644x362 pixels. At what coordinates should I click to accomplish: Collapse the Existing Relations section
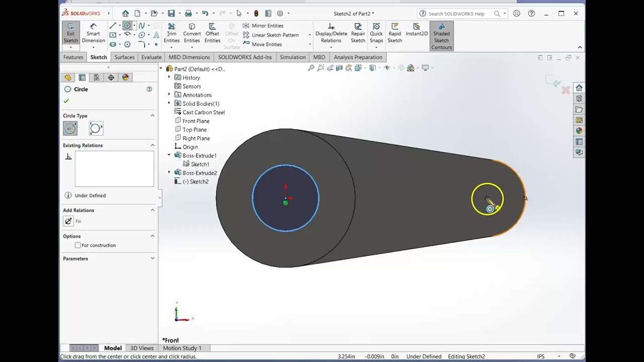(152, 145)
